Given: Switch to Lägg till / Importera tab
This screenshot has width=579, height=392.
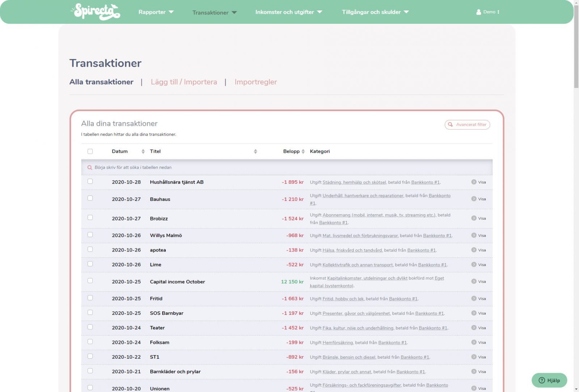Looking at the screenshot, I should (184, 82).
